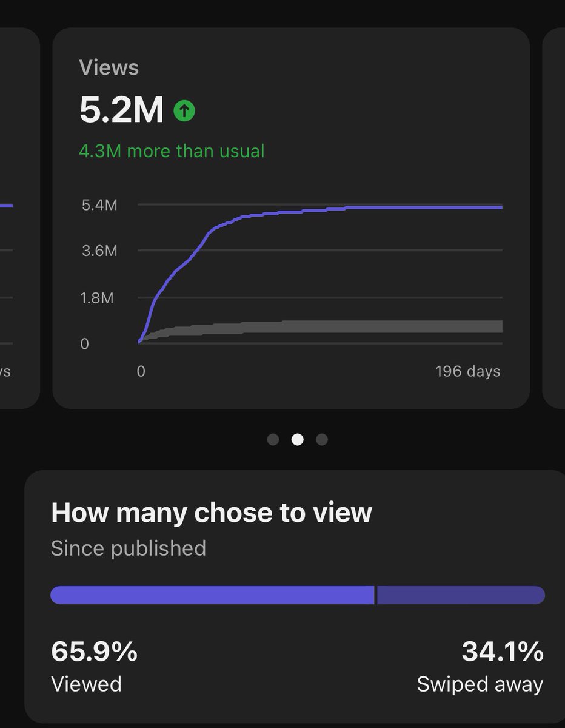Open the How many chose to view section
This screenshot has height=728, width=565.
212,512
